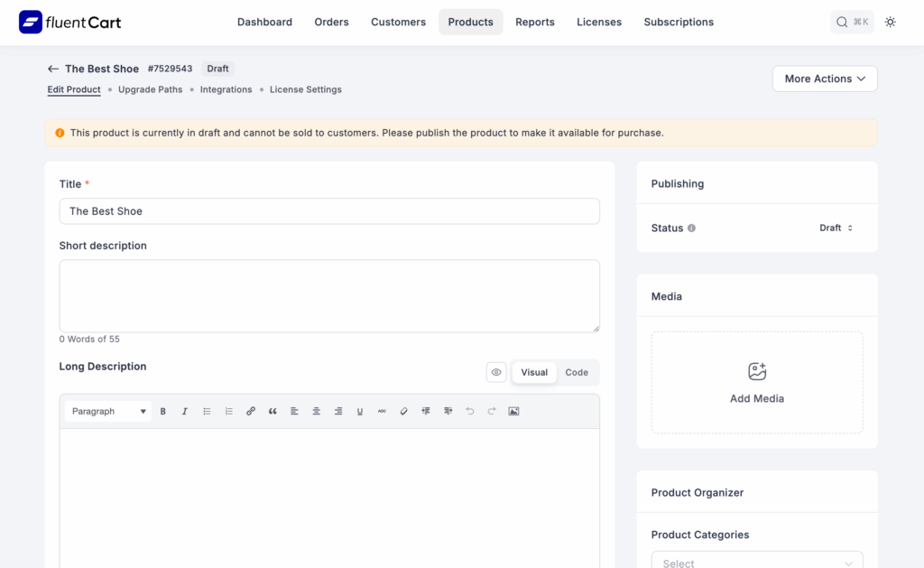924x568 pixels.
Task: Toggle the light/dark theme sun icon
Action: 890,22
